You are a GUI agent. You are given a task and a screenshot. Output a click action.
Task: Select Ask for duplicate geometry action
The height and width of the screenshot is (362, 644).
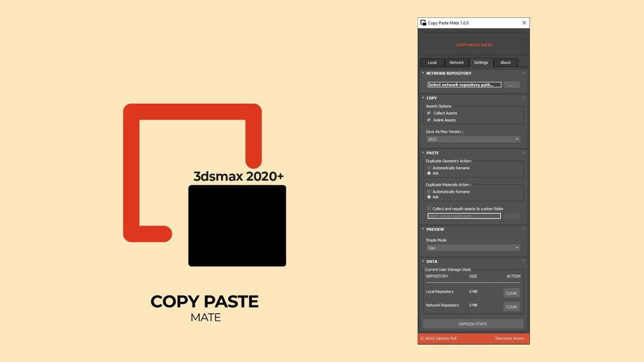click(x=429, y=173)
